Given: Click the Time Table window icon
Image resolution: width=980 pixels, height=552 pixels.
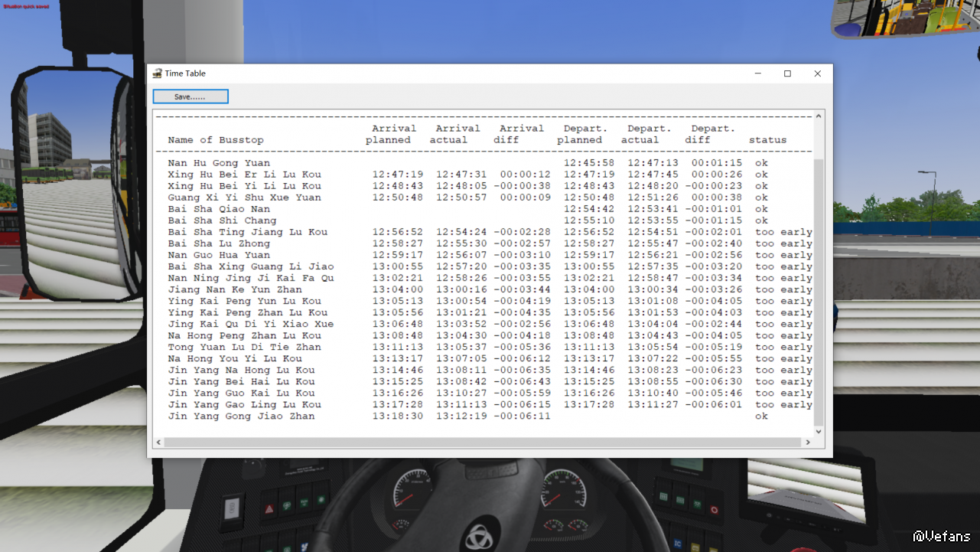Looking at the screenshot, I should 157,73.
